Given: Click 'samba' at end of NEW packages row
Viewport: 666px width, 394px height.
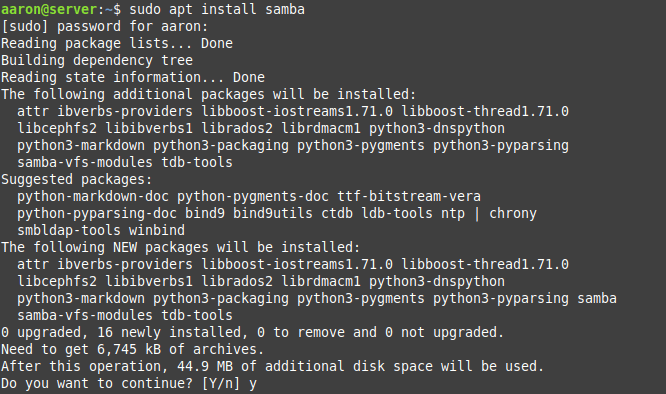Looking at the screenshot, I should pos(596,298).
